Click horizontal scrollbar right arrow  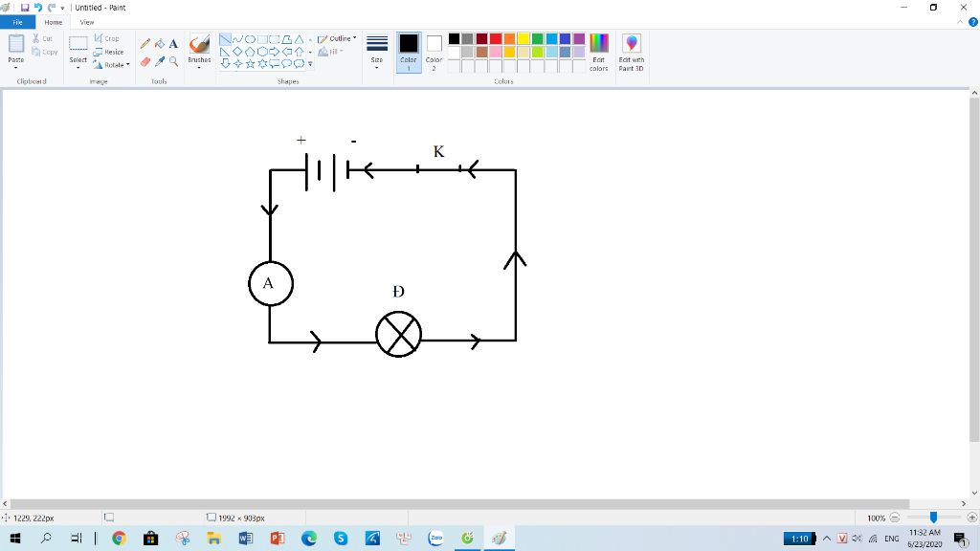pyautogui.click(x=963, y=503)
